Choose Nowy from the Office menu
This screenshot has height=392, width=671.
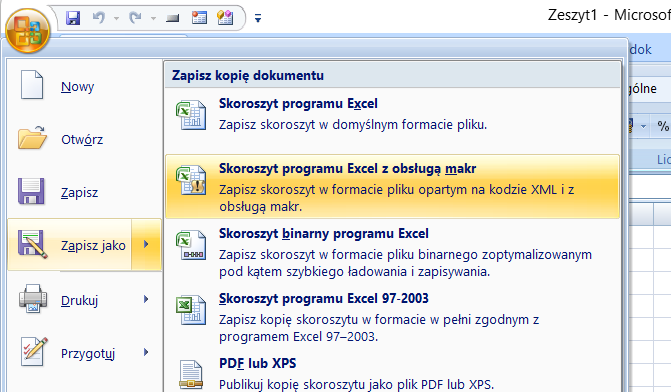(85, 86)
